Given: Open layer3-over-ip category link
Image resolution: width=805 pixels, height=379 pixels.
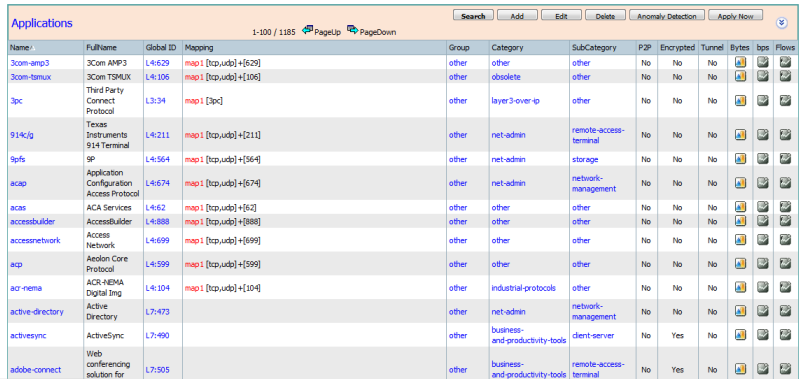Looking at the screenshot, I should click(x=515, y=101).
